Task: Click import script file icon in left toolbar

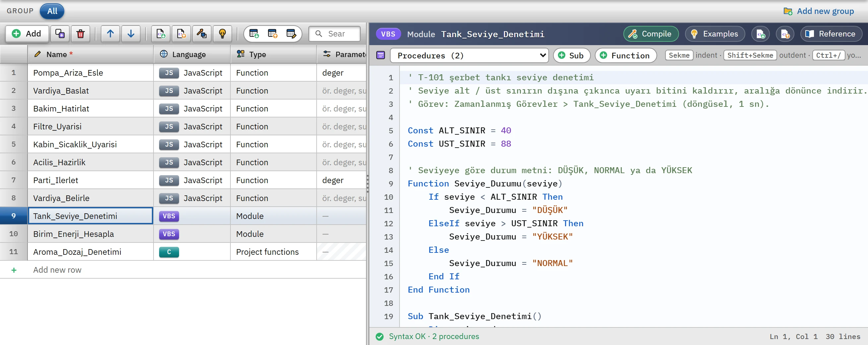Action: pos(161,34)
